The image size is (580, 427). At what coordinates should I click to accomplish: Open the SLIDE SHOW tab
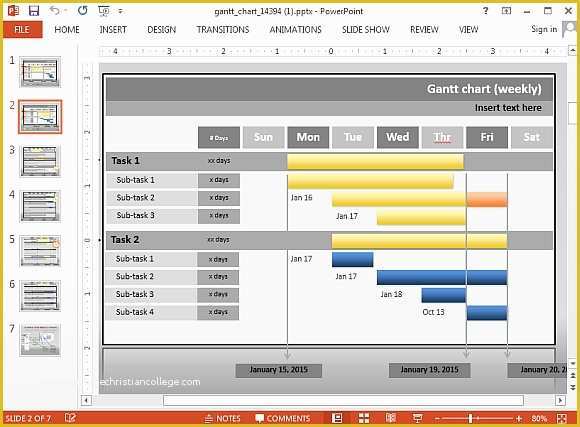(x=365, y=30)
